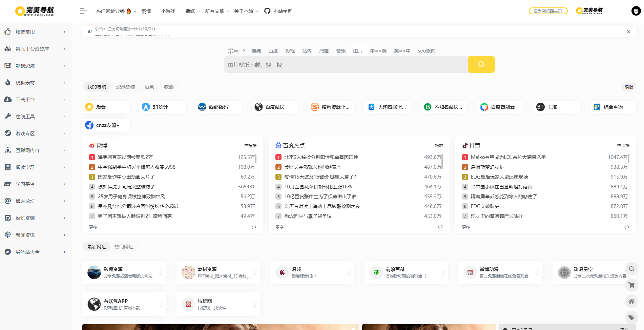Viewport: 644px width, 330px height.
Task: Expand 在线工具 sidebar category
Action: tap(35, 117)
